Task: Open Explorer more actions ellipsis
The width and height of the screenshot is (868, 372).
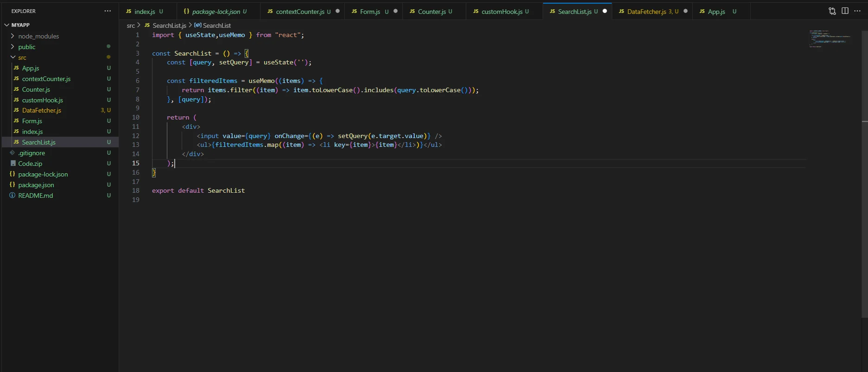Action: pos(108,11)
